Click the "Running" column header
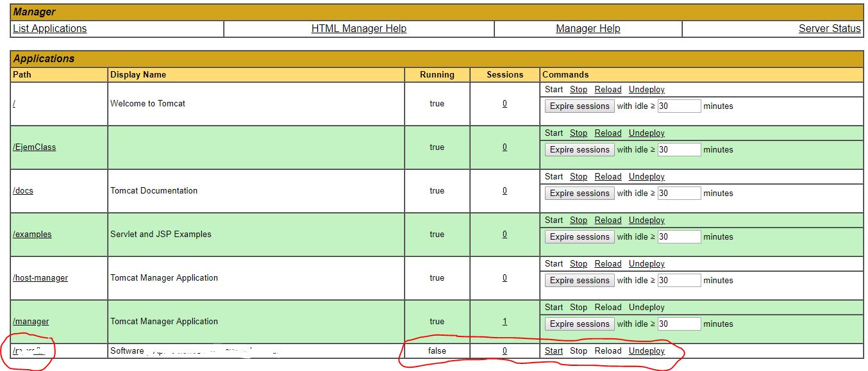Viewport: 868px width, 371px height. coord(437,74)
